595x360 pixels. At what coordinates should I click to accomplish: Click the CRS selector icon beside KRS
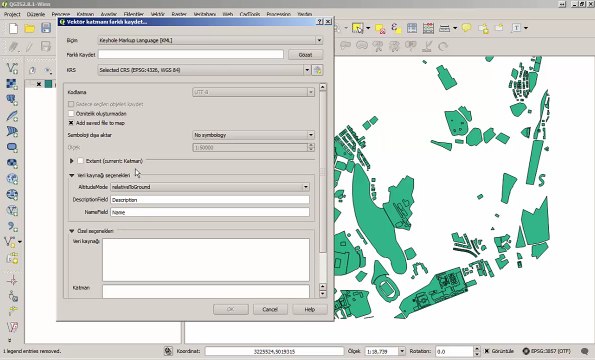(x=317, y=70)
